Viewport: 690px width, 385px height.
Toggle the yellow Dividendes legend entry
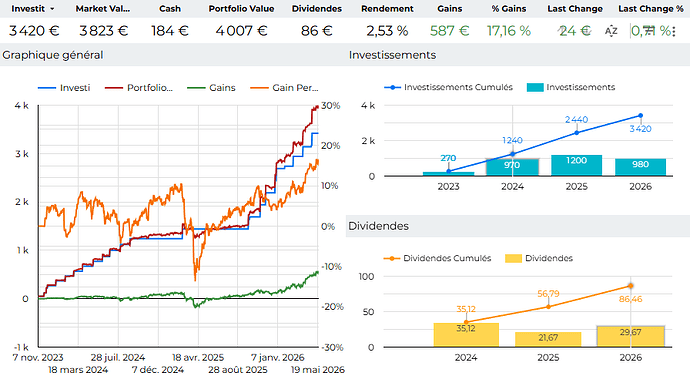(x=539, y=258)
